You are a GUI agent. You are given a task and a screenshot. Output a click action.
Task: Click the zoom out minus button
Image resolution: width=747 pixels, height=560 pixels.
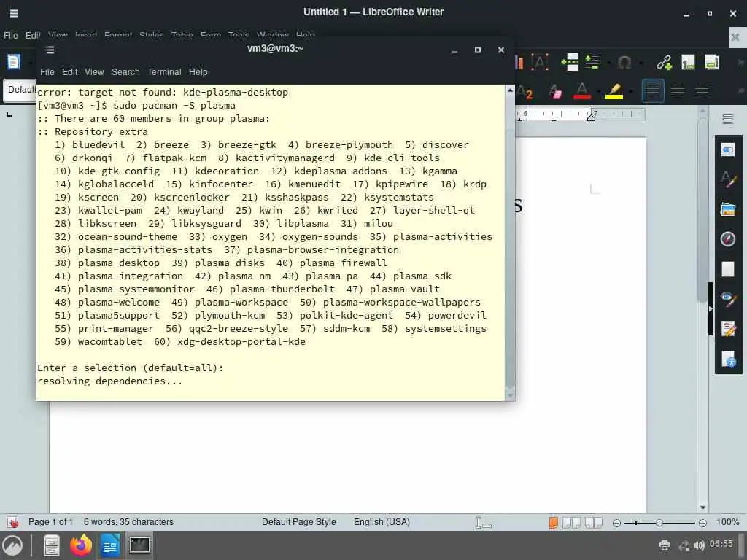point(616,523)
